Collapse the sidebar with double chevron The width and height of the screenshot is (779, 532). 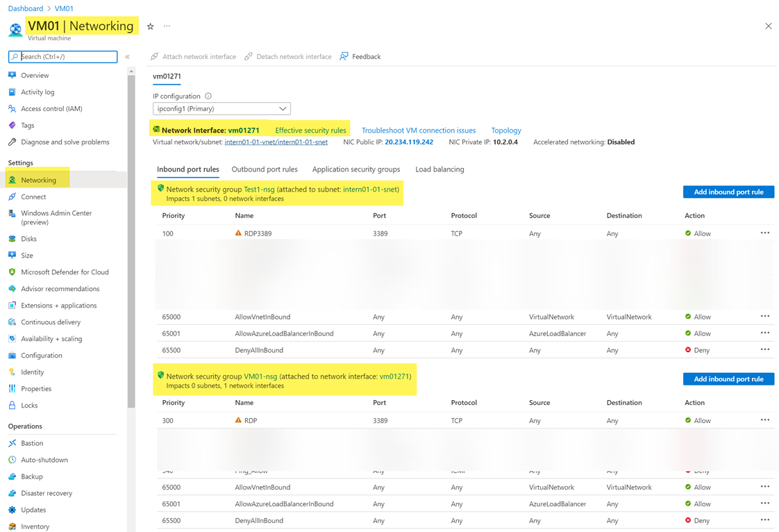(x=127, y=57)
